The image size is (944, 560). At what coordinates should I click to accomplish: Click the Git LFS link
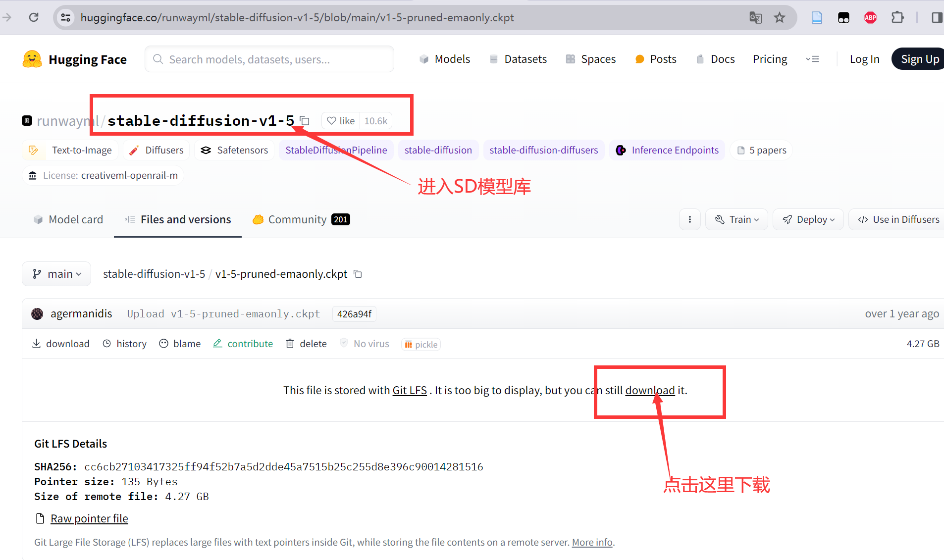click(410, 390)
